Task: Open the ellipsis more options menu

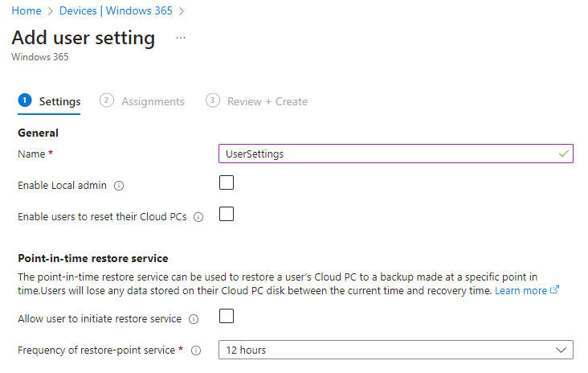Action: click(x=181, y=38)
